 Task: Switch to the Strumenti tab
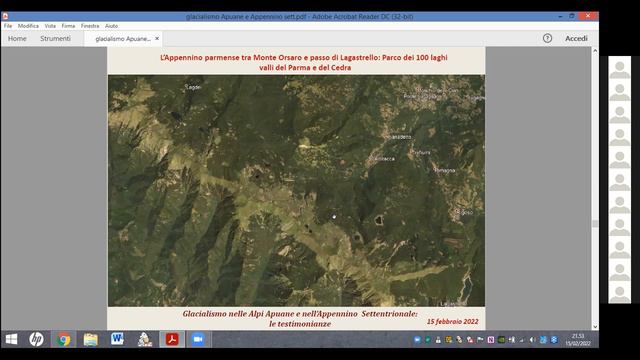55,38
